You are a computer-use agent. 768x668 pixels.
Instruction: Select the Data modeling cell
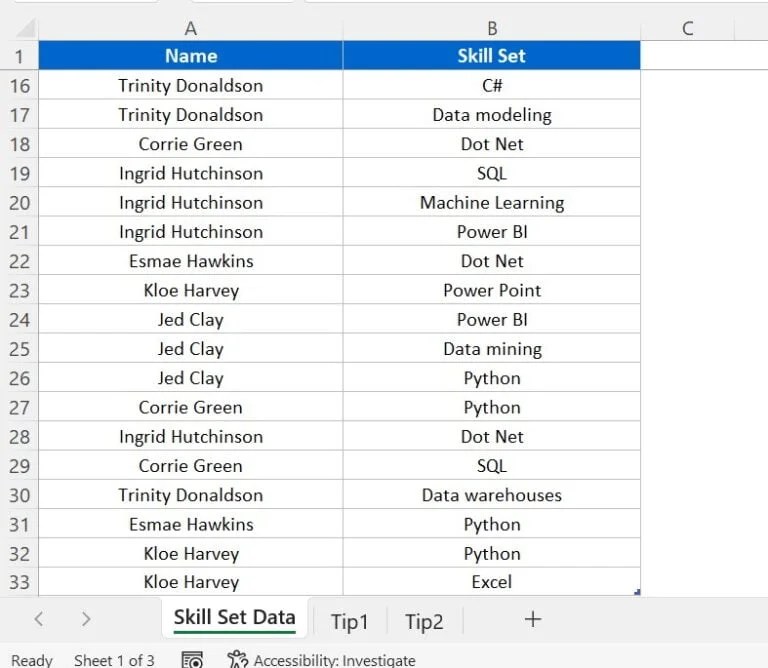click(492, 115)
